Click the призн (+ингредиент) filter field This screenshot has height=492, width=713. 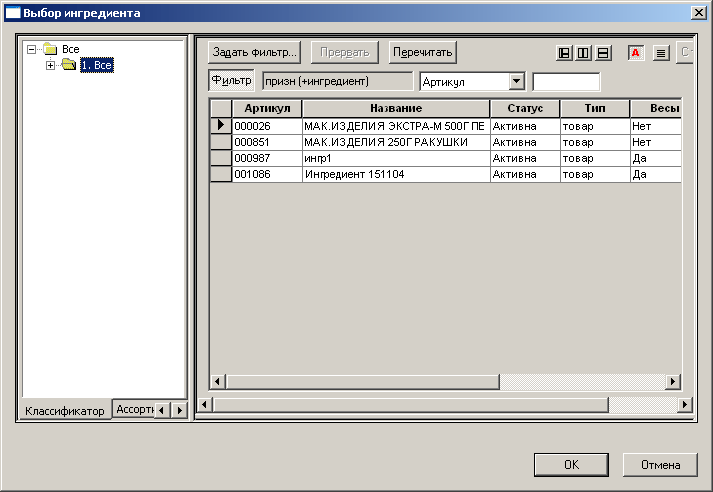point(338,81)
